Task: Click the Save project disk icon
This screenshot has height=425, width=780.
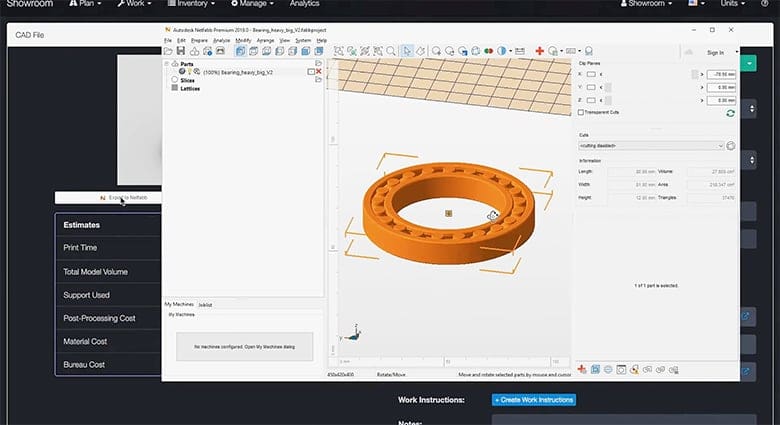Action: 180,51
